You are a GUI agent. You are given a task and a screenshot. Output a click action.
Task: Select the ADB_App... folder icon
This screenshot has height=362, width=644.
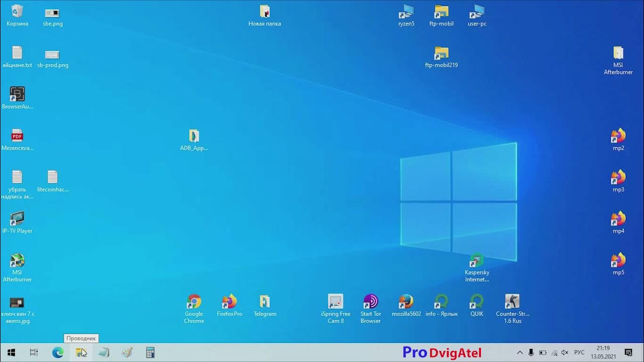[194, 140]
